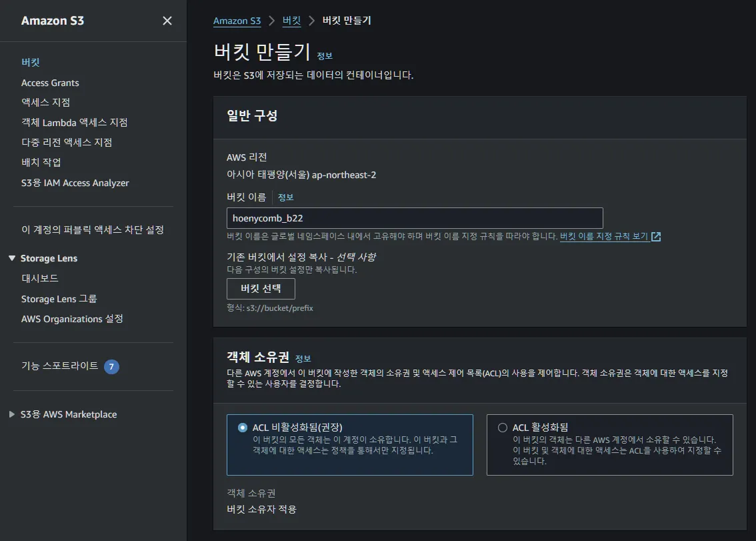
Task: Click the region text 아시아 태평양(서울) ap-northeast-2
Action: tap(301, 175)
